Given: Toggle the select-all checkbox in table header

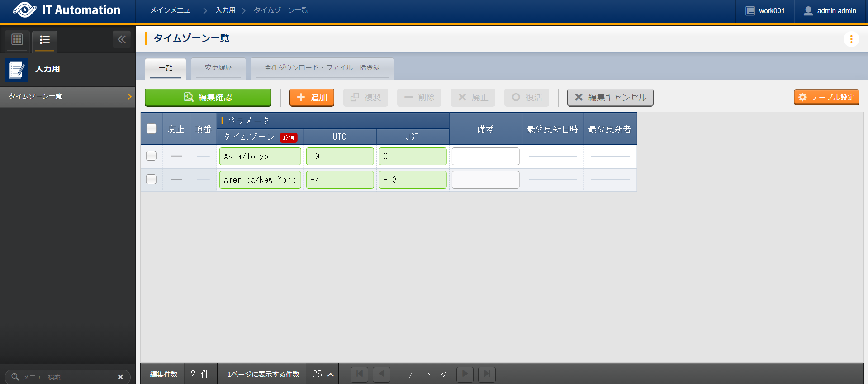Looking at the screenshot, I should pos(152,129).
